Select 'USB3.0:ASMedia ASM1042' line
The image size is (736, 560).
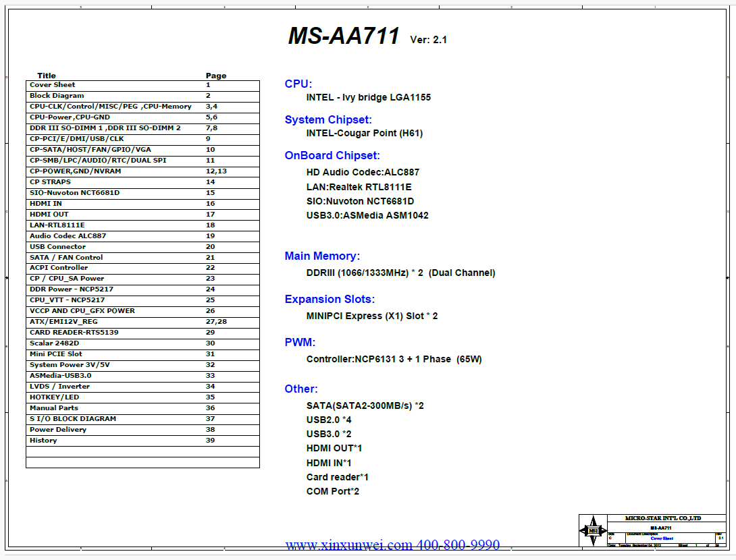[x=367, y=216]
